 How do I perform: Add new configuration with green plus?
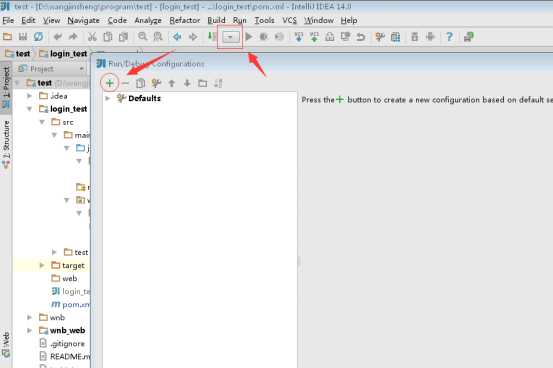pos(110,83)
